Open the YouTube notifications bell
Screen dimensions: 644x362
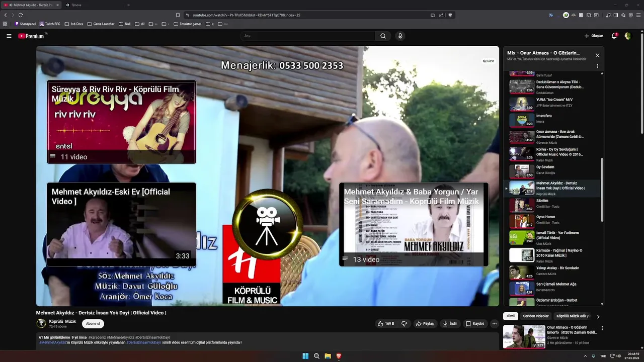[614, 36]
